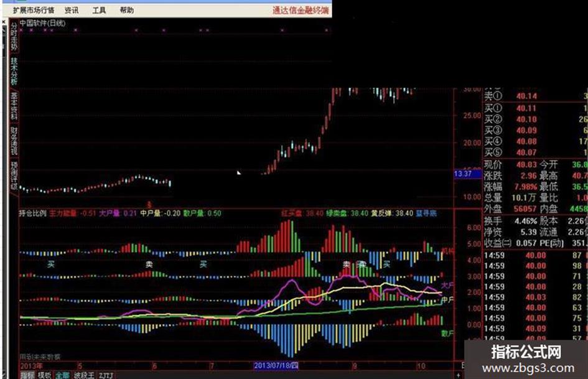Select the 模板 bottom tab
Screen dimensions: 588x379
(45, 375)
